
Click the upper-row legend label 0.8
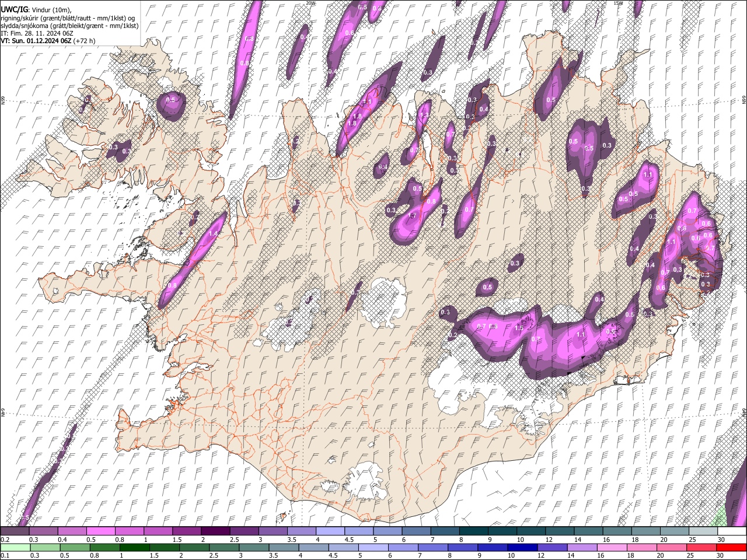click(x=120, y=540)
